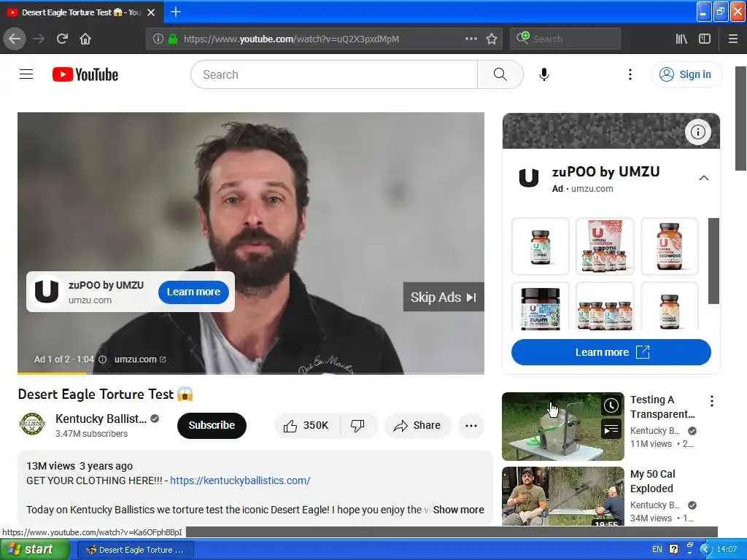Expand hidden tray icons arrow
747x560 pixels.
(706, 550)
